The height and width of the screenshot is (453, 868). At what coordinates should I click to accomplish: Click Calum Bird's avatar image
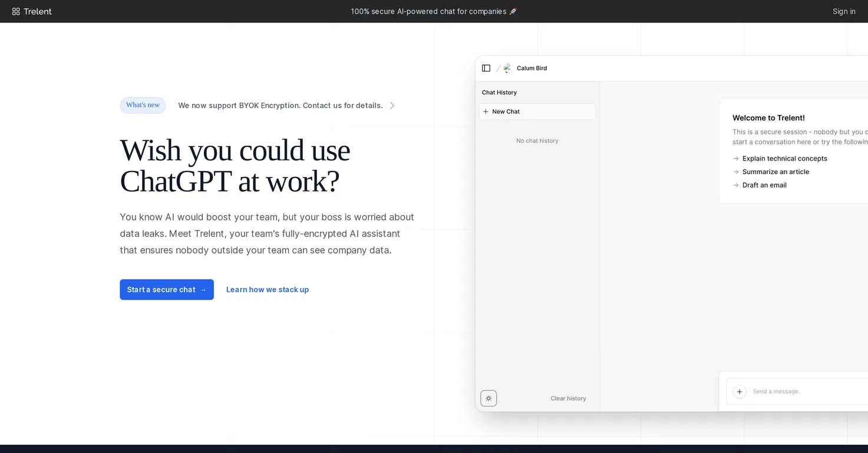(x=507, y=68)
